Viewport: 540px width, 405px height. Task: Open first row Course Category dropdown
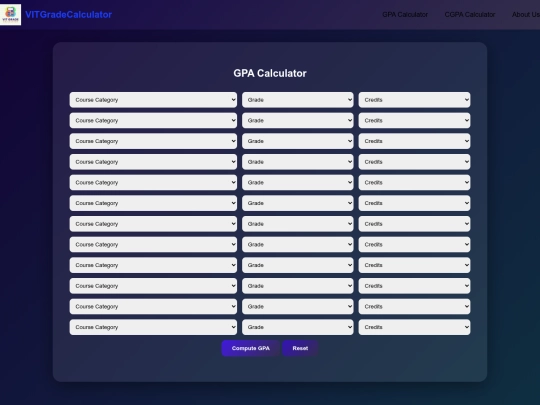tap(153, 100)
